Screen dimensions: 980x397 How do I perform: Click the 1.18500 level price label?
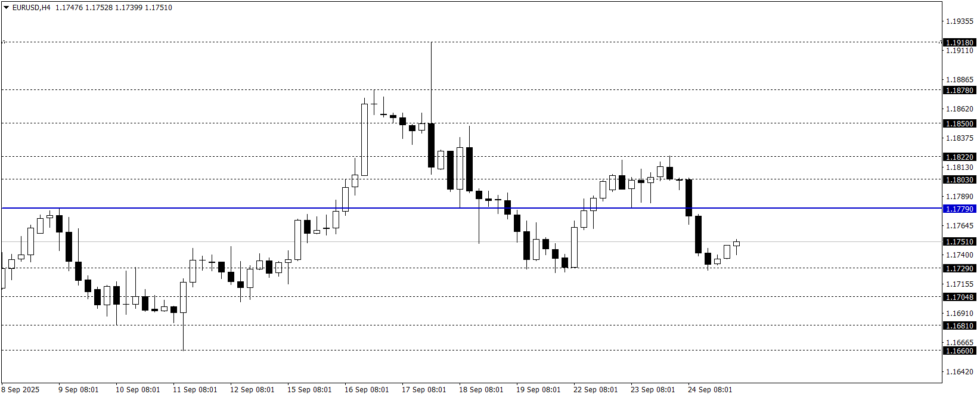coord(959,123)
